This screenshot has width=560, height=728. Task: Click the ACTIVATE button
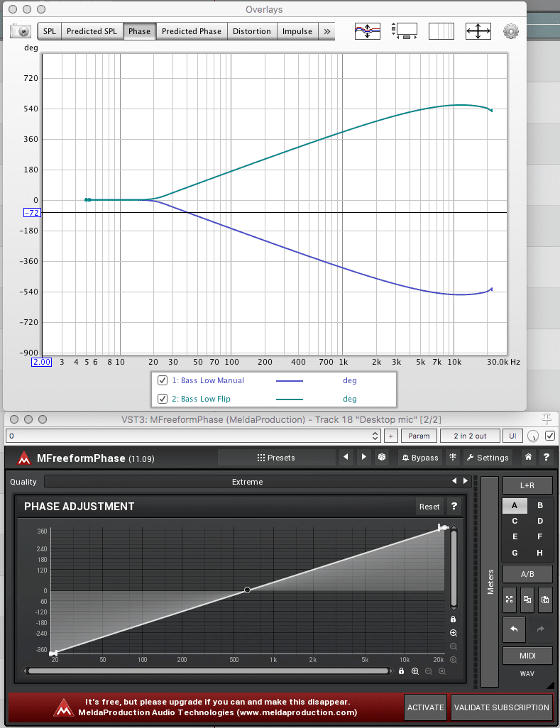click(426, 707)
